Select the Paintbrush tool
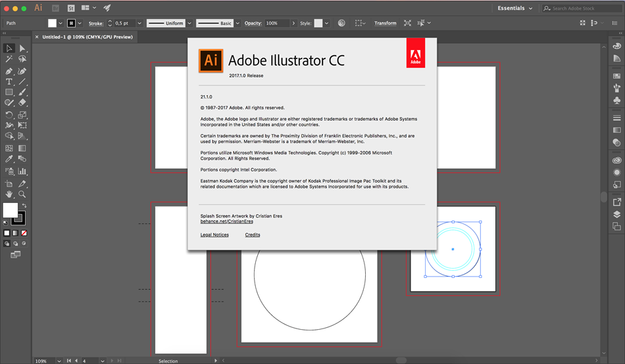The height and width of the screenshot is (364, 625). coord(22,92)
